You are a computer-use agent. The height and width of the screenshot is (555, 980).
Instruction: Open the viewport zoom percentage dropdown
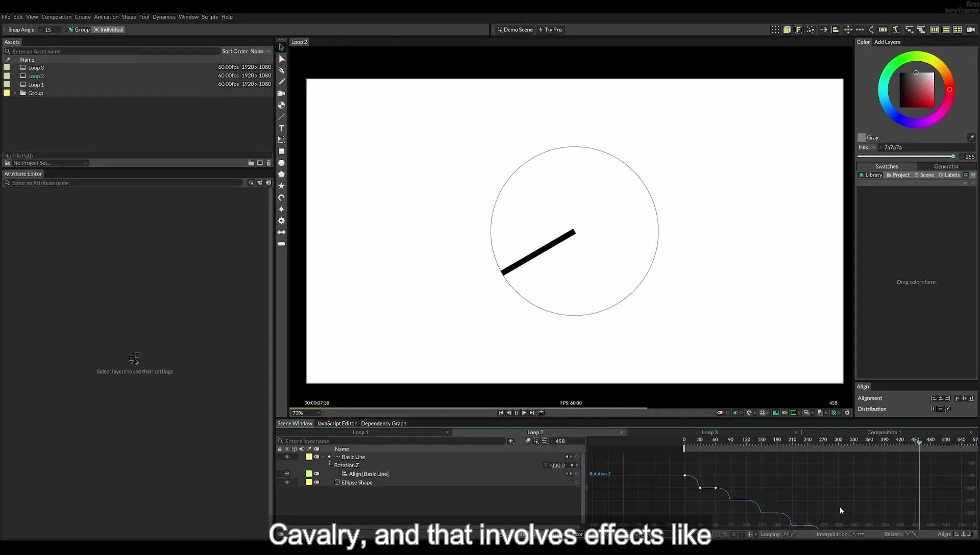[305, 413]
